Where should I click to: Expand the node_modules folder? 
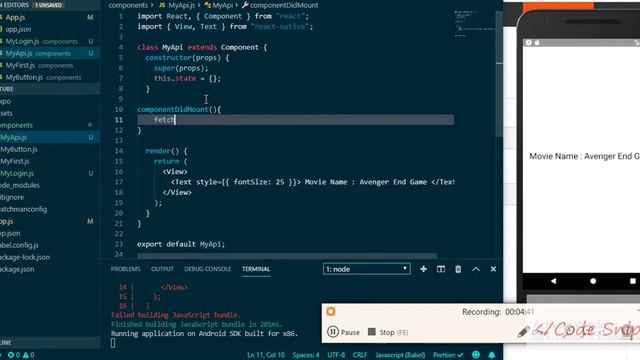click(49, 185)
